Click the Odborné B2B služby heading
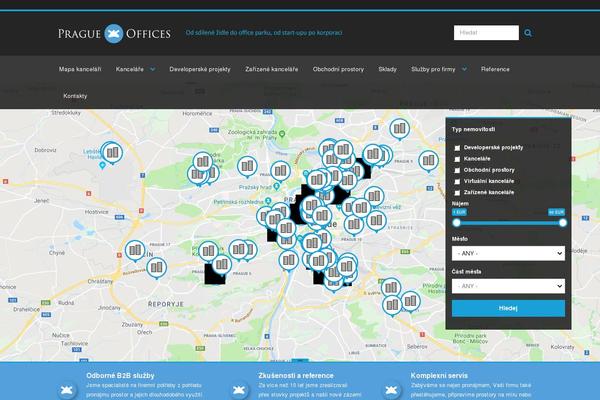Viewport: 600px width, 400px height. (120, 376)
